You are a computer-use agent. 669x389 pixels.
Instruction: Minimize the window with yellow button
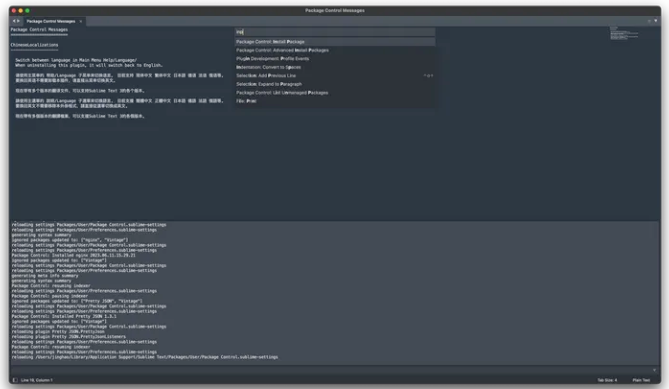tap(20, 11)
